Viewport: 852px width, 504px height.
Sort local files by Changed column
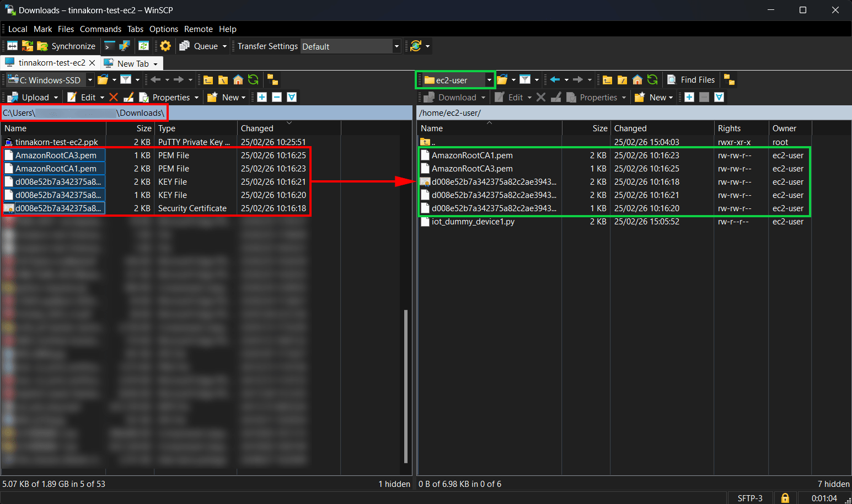[289, 128]
